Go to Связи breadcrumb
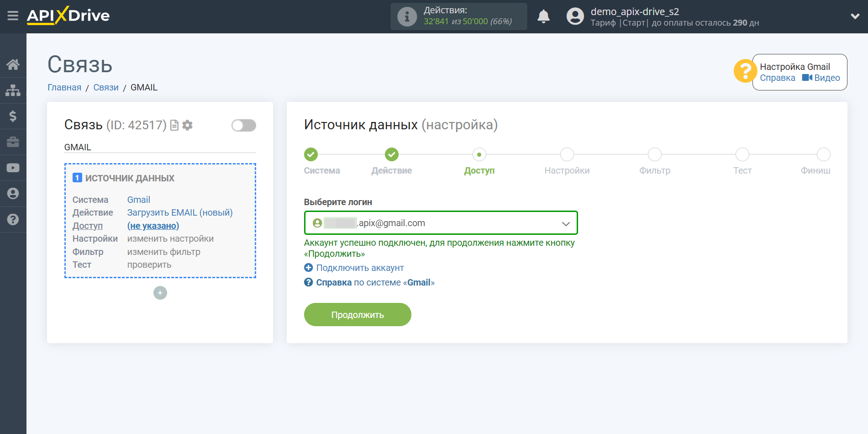The image size is (868, 434). pos(106,88)
